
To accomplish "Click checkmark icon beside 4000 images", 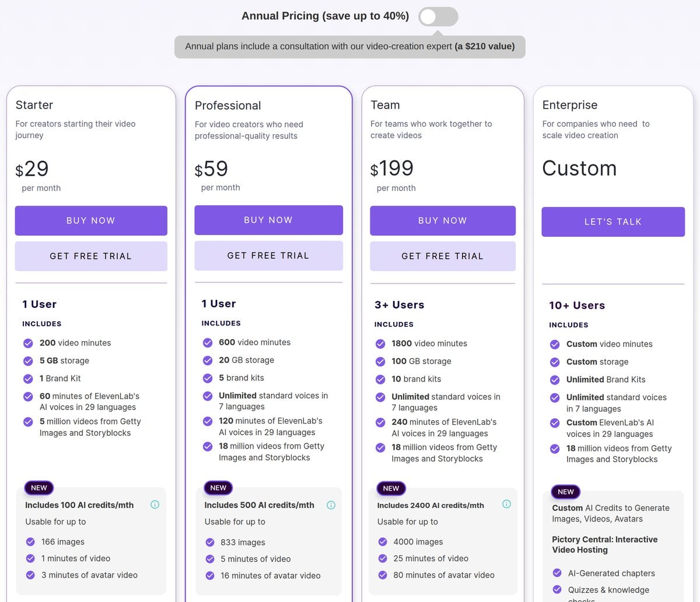I will (x=383, y=542).
